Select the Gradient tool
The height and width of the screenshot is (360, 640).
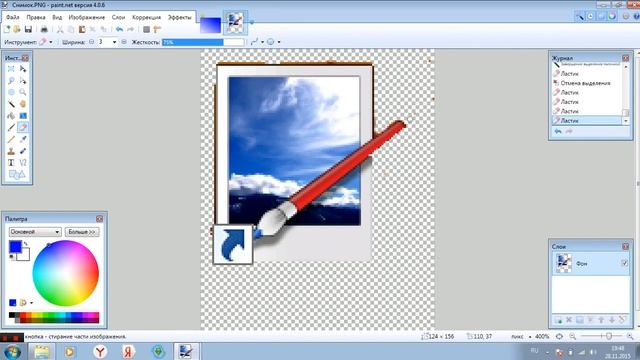point(23,116)
